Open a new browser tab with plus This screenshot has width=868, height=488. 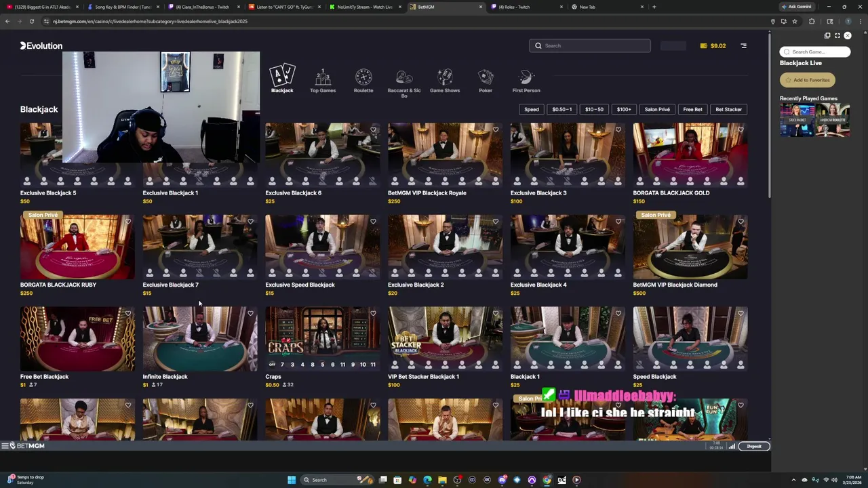click(x=654, y=7)
